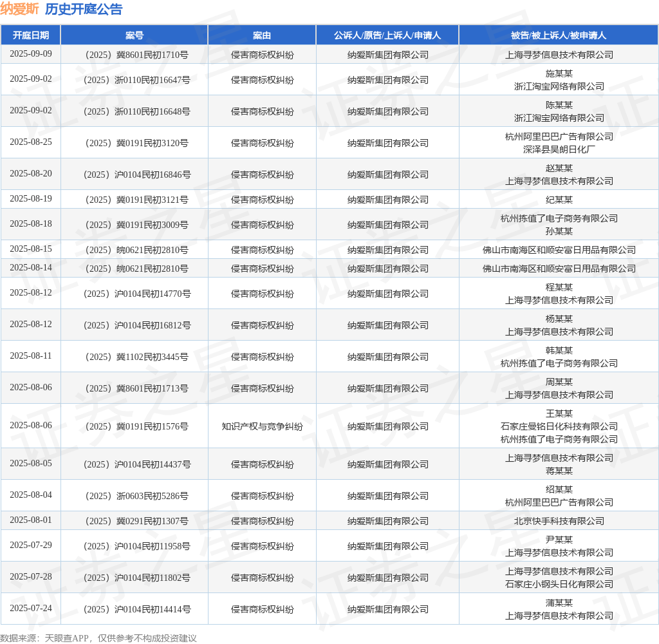
Task: Select case number 冀0191民初3120号
Action: tap(137, 143)
